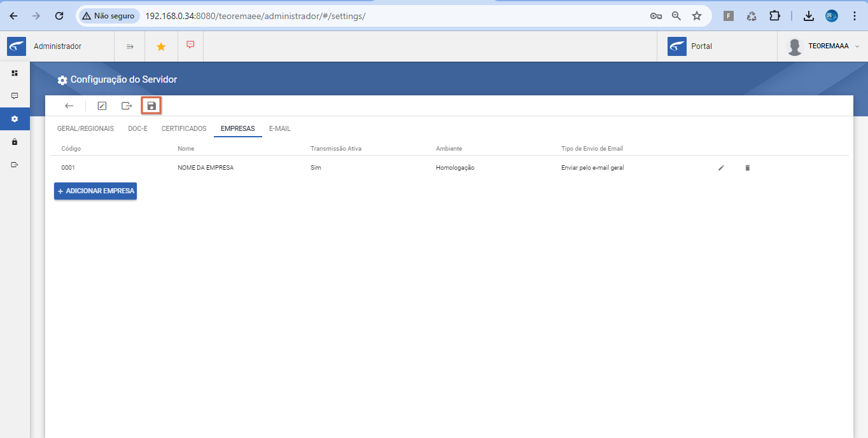Click Tipo de Envio de Email header

(x=592, y=149)
